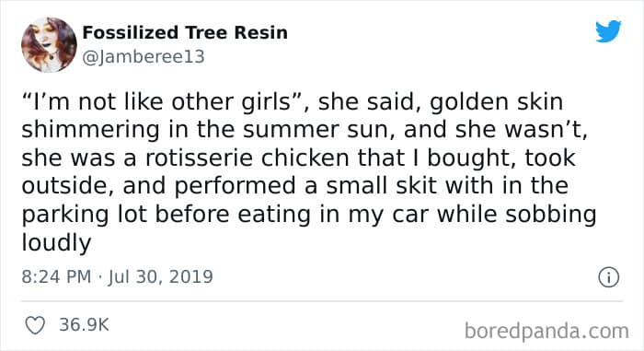Click the boredpanda.com watermark
Screen dimensions: 644x351
point(546,331)
